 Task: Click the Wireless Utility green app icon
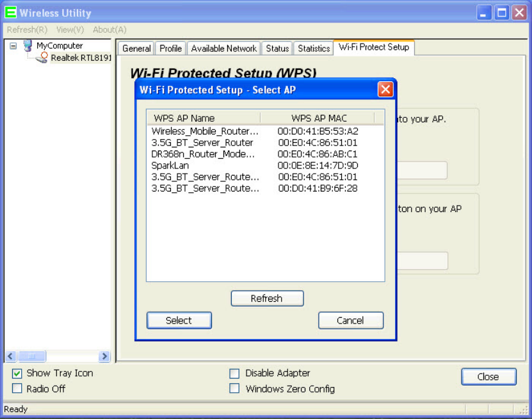coord(10,13)
